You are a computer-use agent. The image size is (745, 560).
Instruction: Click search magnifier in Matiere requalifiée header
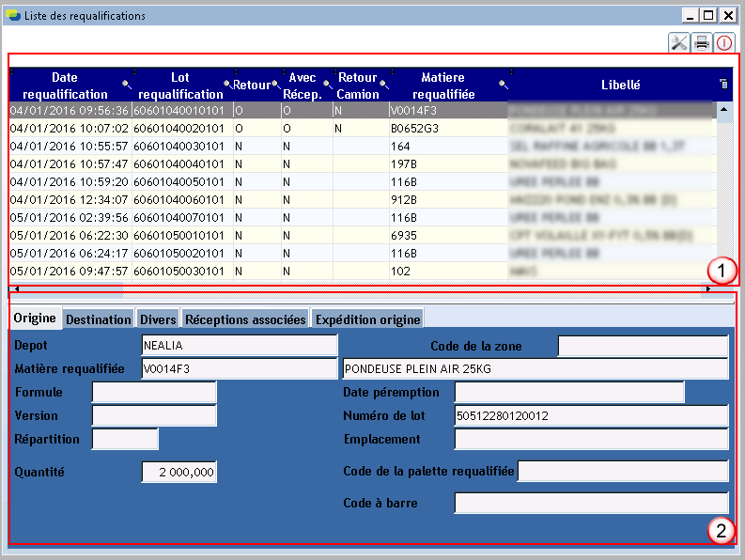503,85
